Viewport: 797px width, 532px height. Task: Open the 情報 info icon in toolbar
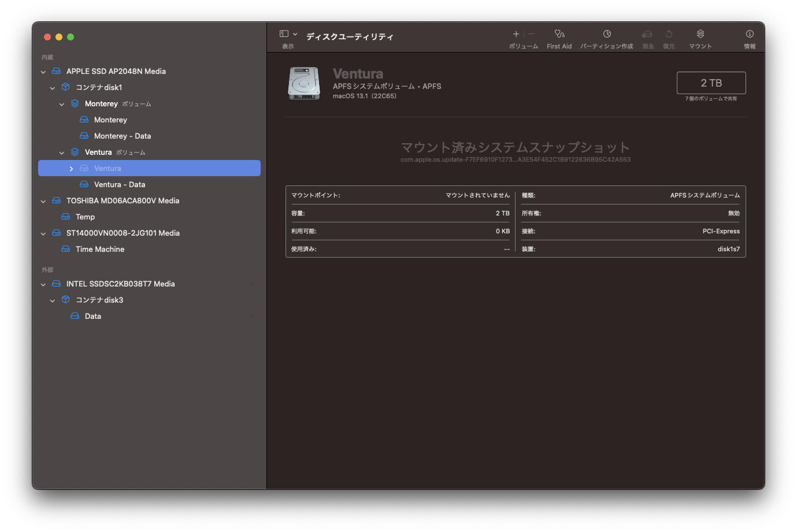[x=750, y=34]
